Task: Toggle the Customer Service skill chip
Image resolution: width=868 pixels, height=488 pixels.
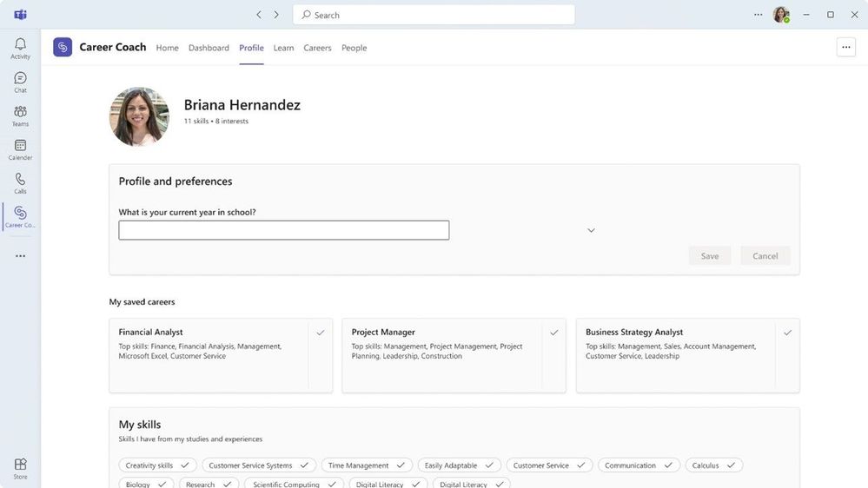Action: 549,465
